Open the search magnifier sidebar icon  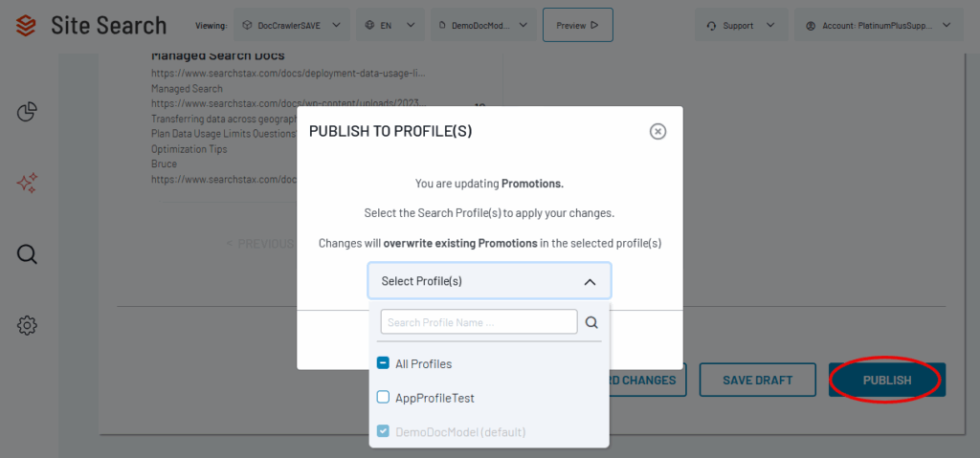28,253
